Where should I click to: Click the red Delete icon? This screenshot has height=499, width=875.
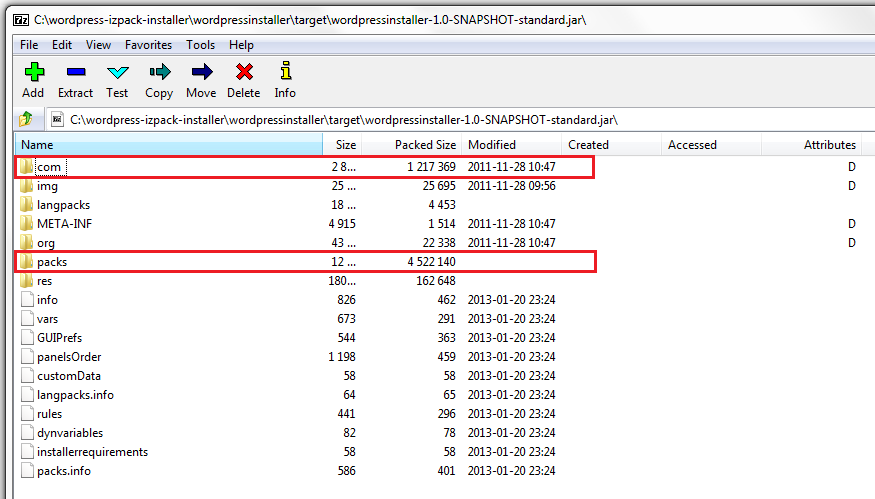tap(243, 79)
